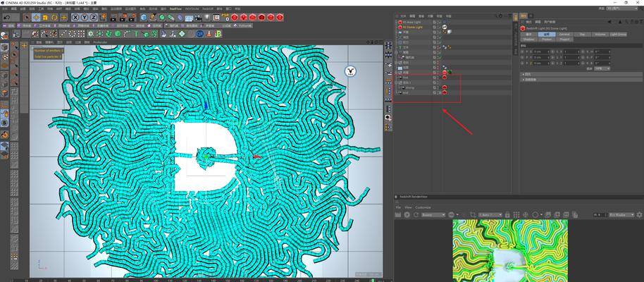
Task: Click the PSR 0 reset icon
Action: [225, 17]
